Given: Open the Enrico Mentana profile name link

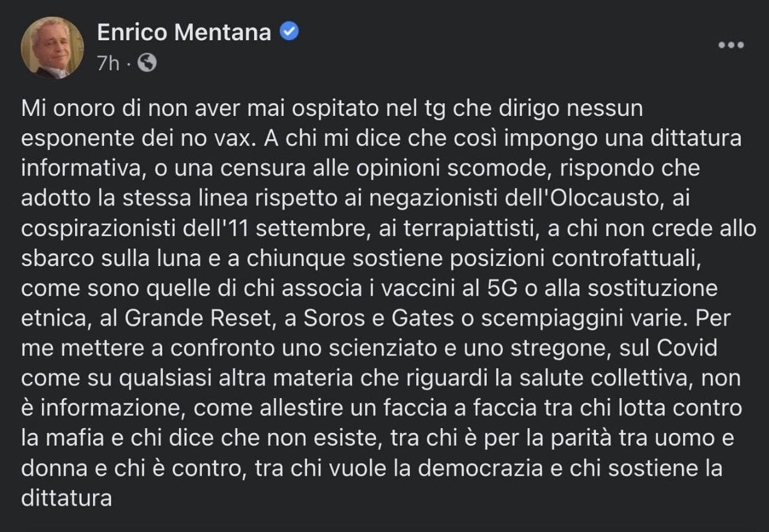Looking at the screenshot, I should 184,32.
